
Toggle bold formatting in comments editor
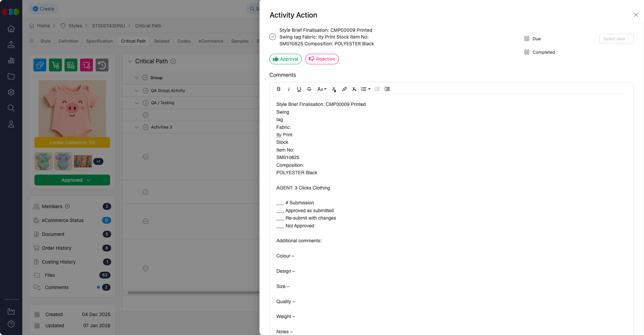(278, 89)
